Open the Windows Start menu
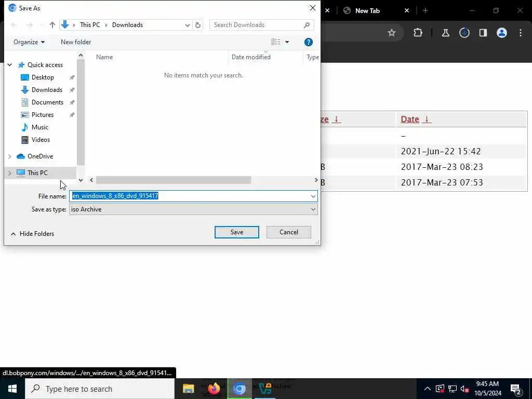Screen dimensions: 532x399 pos(12,389)
